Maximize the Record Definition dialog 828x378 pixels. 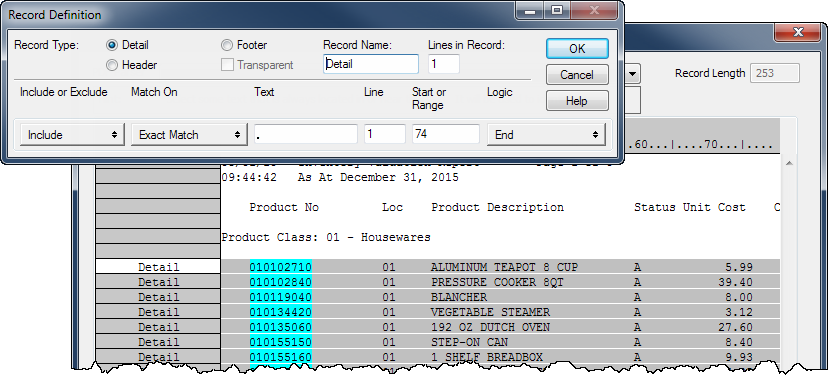click(556, 10)
